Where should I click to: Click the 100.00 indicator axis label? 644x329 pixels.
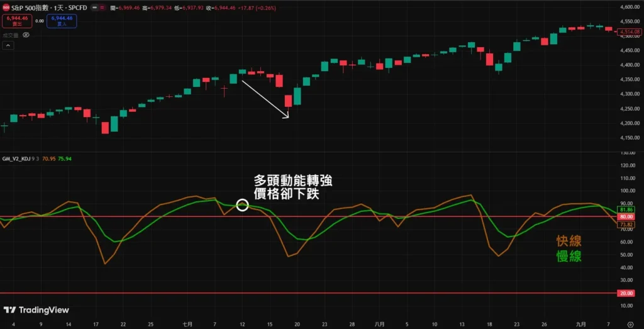(627, 191)
